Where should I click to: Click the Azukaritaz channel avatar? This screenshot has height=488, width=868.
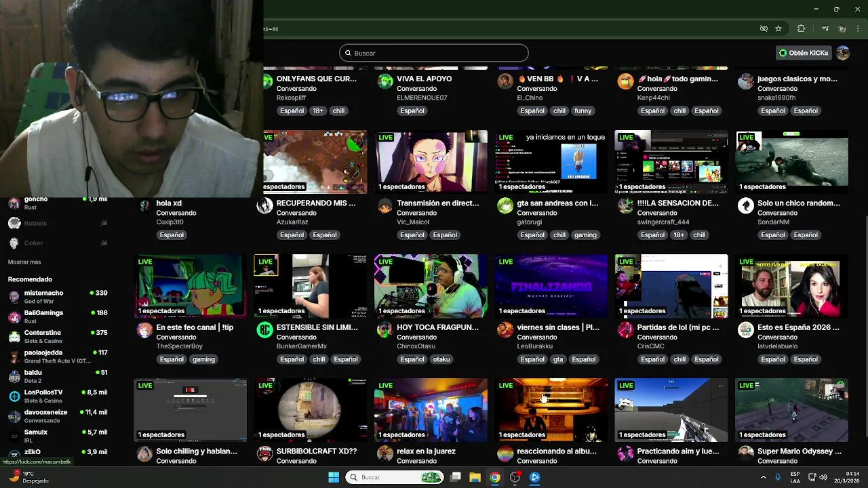264,206
